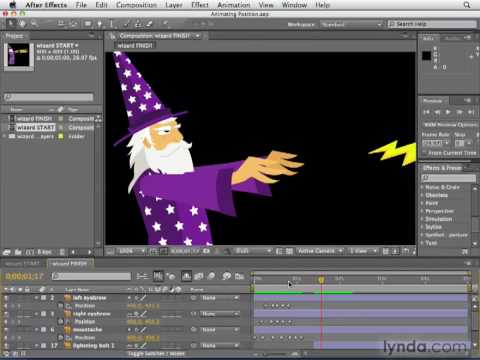
Task: Click the left eyebrow layer name
Action: coord(90,298)
